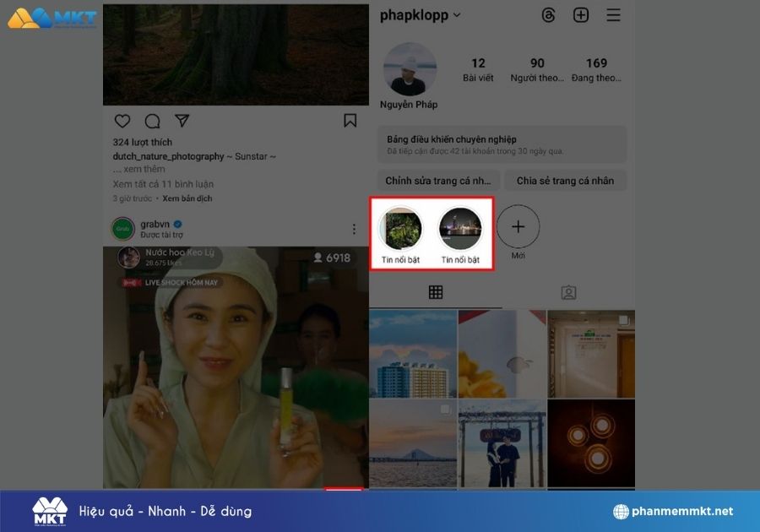Click Chia sẻ trang cá nhân button
Image resolution: width=760 pixels, height=532 pixels.
coord(565,181)
